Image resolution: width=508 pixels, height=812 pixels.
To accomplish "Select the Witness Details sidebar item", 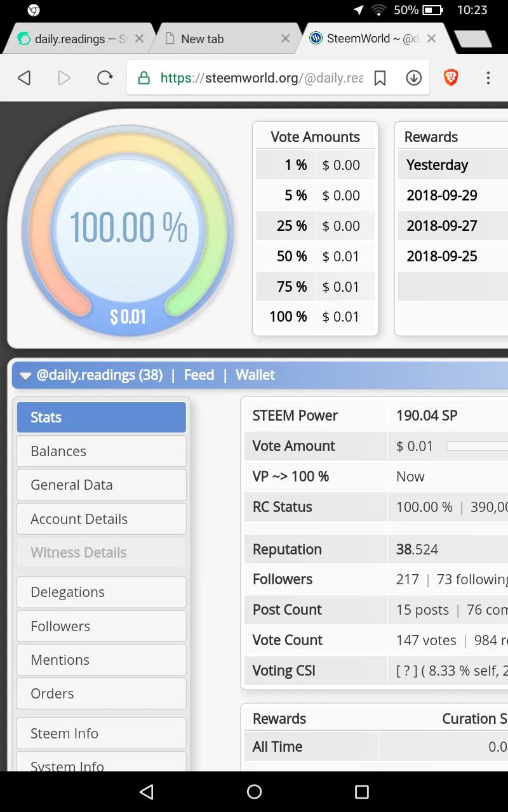I will click(102, 553).
